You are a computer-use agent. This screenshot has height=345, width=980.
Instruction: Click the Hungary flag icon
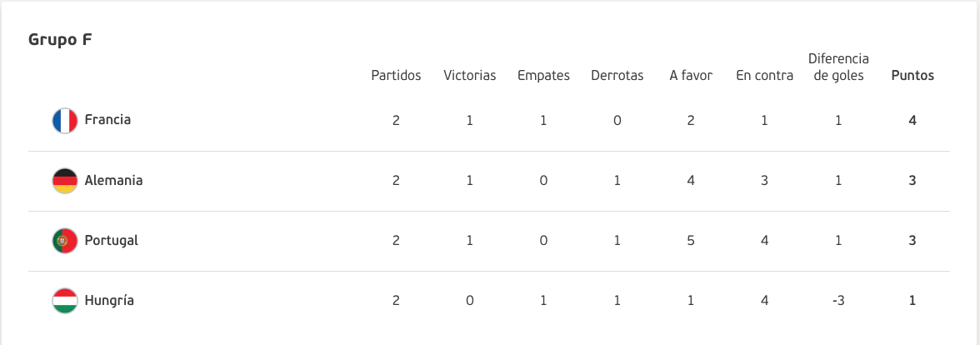(x=64, y=301)
